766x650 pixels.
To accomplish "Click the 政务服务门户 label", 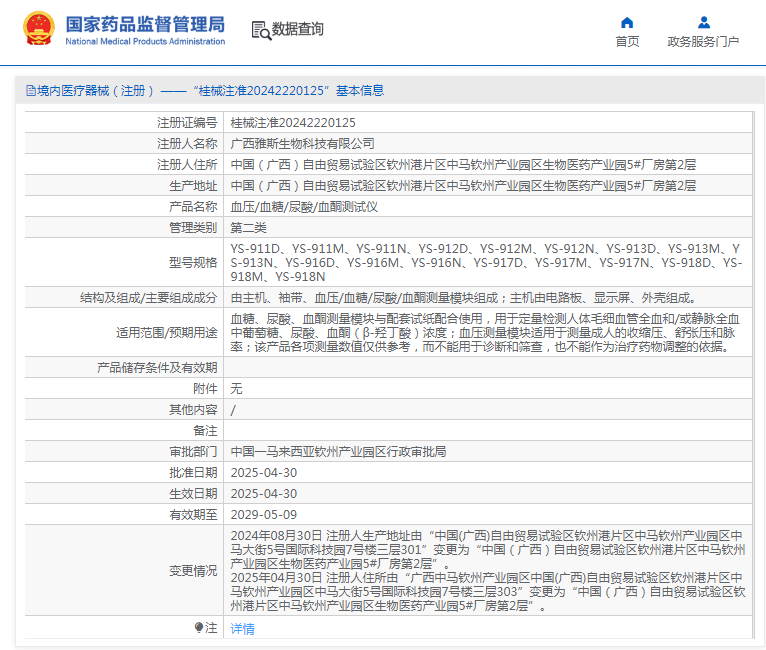I will [x=703, y=42].
